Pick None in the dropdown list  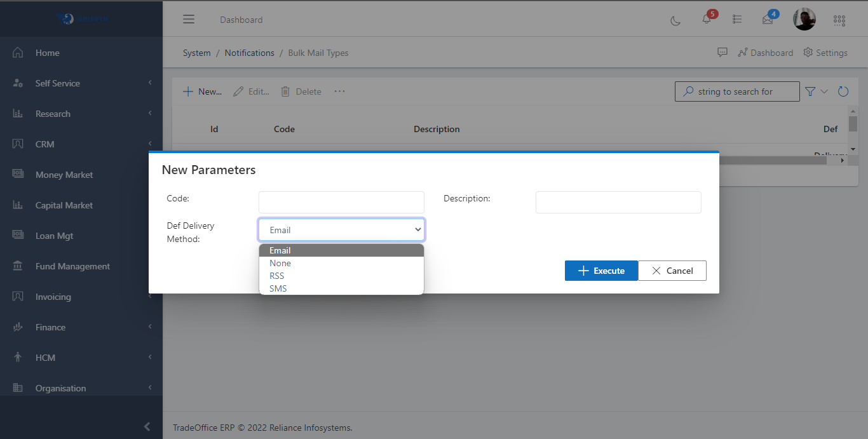point(280,263)
